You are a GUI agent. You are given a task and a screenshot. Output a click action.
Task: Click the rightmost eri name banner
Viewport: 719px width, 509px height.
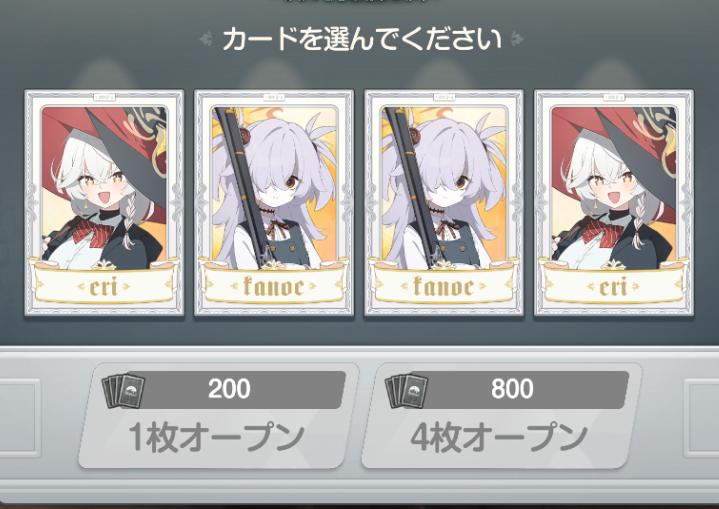pos(614,284)
